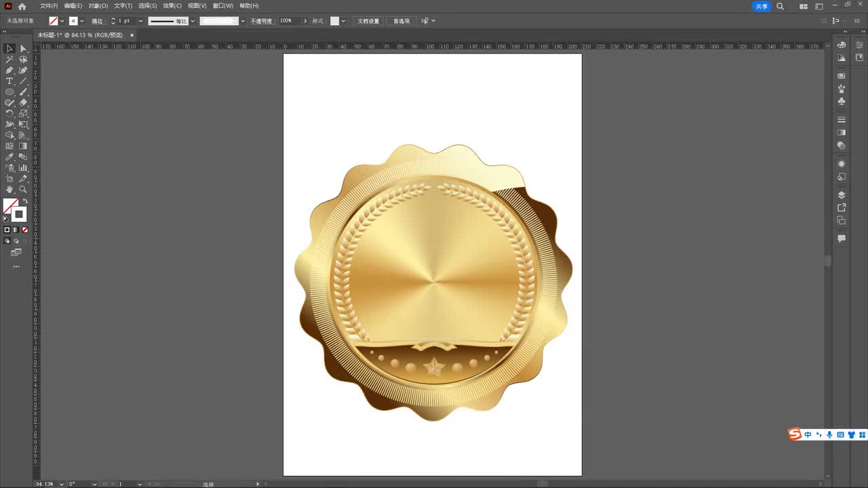
Task: Select the Zoom tool
Action: 23,190
